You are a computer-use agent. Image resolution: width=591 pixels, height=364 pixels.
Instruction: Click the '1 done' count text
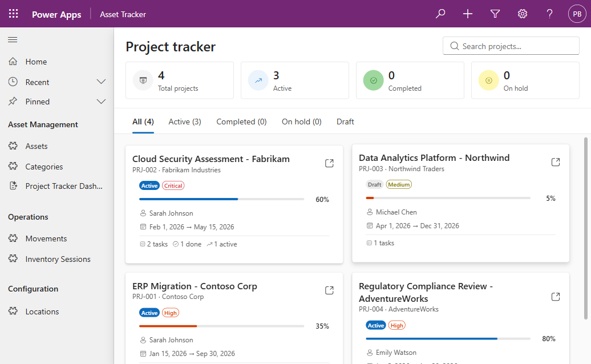click(x=191, y=244)
